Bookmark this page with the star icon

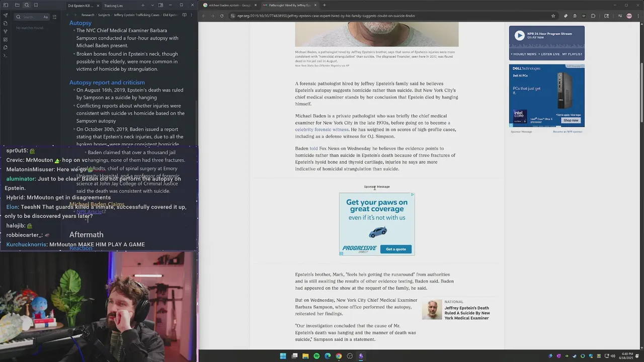click(x=553, y=16)
